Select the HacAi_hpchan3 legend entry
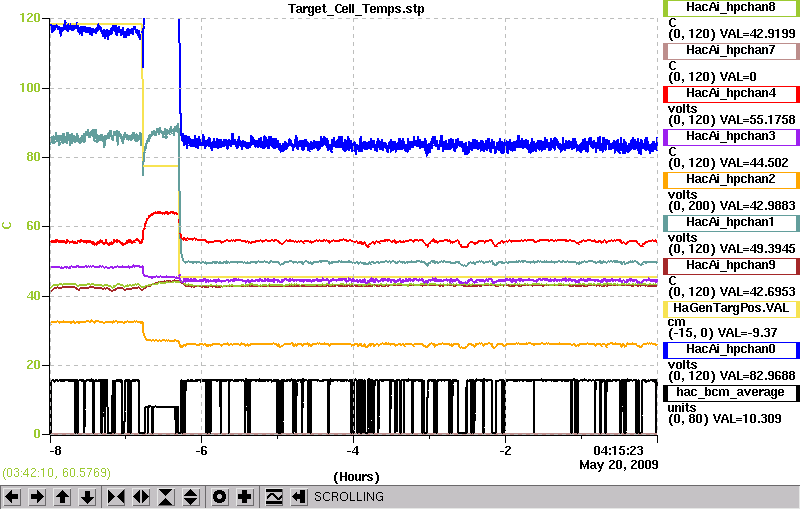The height and width of the screenshot is (509, 800). pyautogui.click(x=731, y=137)
